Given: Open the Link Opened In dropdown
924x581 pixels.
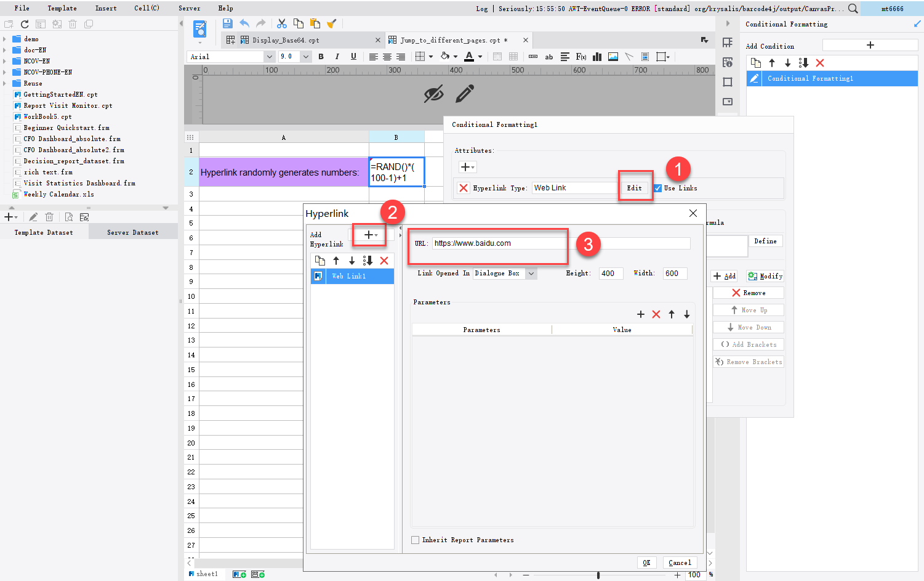Looking at the screenshot, I should pyautogui.click(x=531, y=274).
